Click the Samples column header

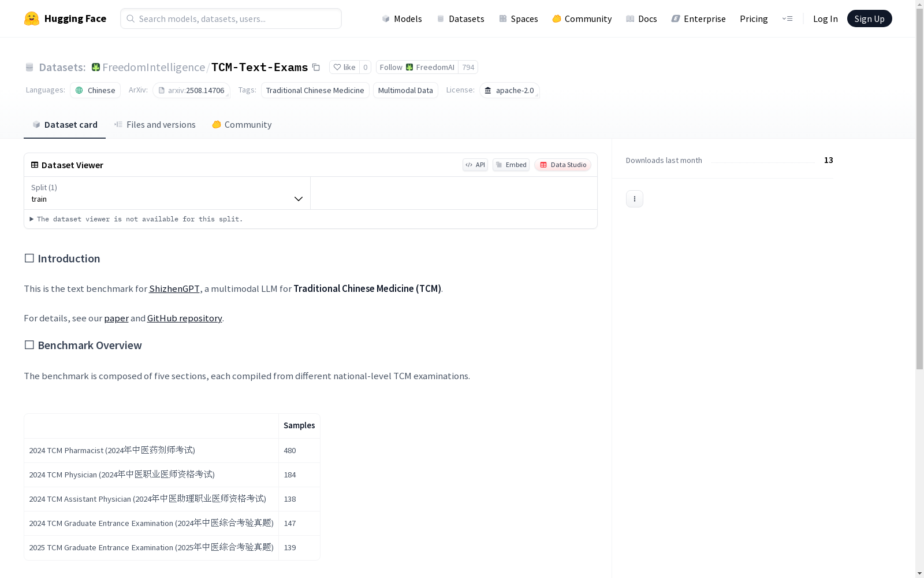[299, 425]
